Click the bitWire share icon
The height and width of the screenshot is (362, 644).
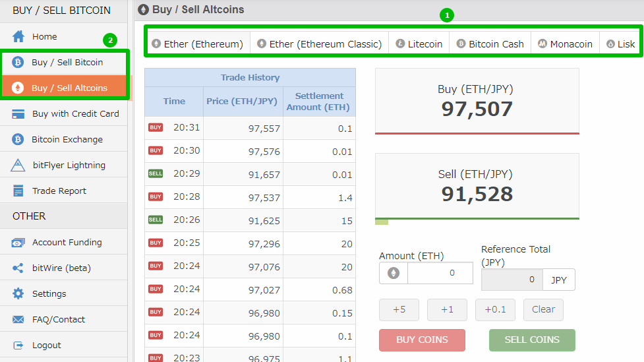18,268
